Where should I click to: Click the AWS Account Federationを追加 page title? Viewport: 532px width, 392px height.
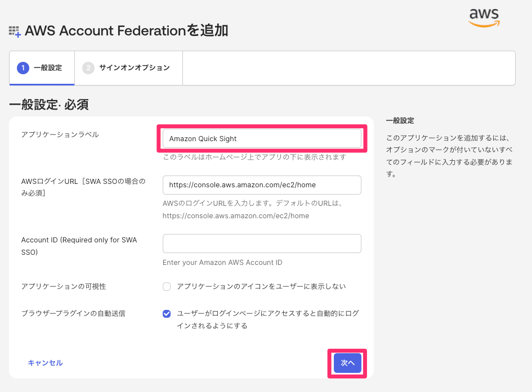127,30
